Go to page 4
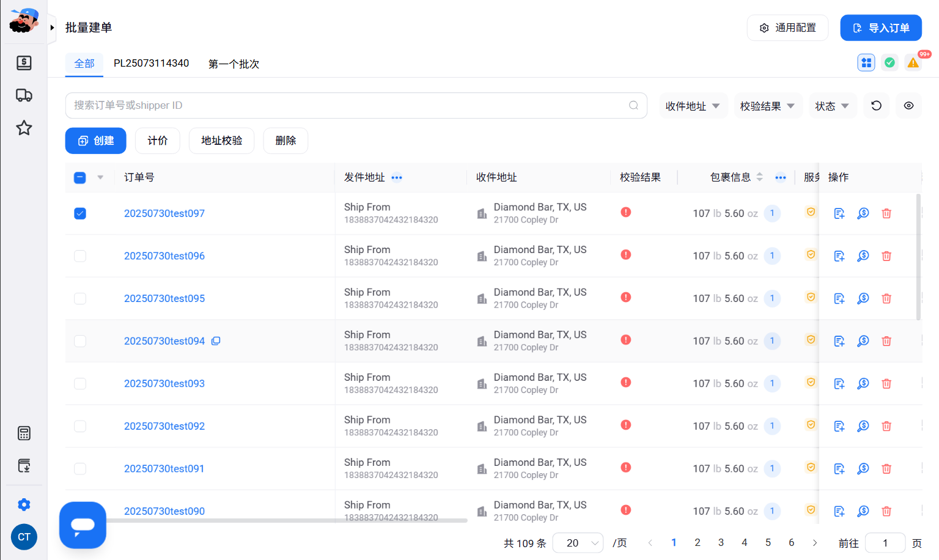 coord(745,543)
